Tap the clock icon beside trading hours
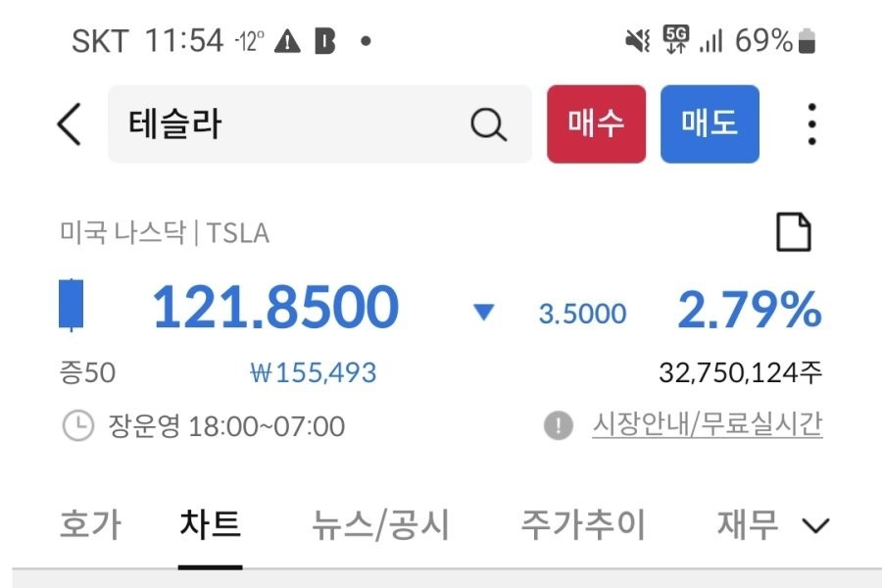This screenshot has height=588, width=882. 77,426
